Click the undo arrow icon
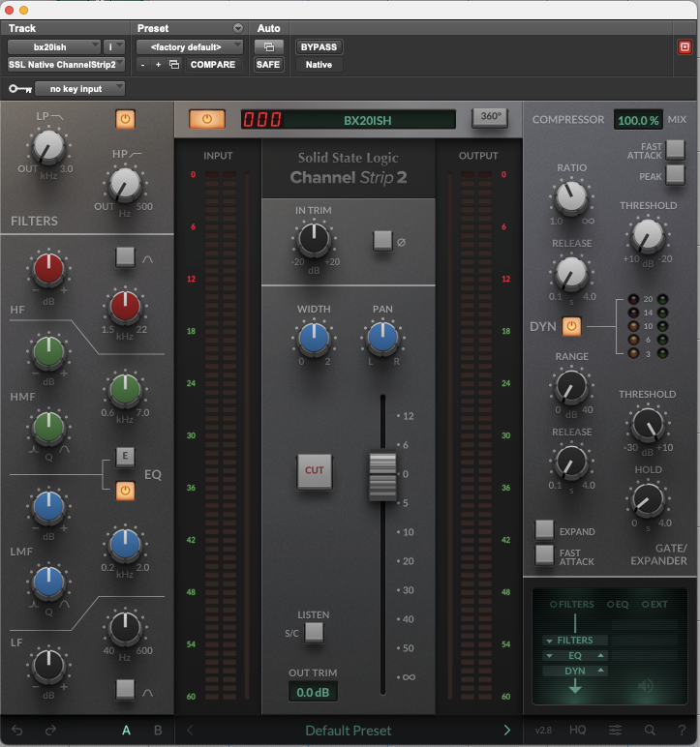The image size is (700, 747). tap(17, 730)
